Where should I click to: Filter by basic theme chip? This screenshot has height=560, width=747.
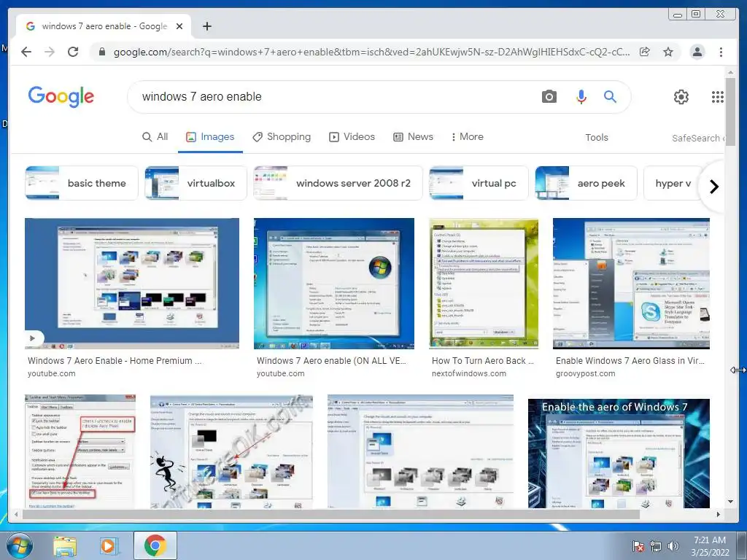coord(82,183)
